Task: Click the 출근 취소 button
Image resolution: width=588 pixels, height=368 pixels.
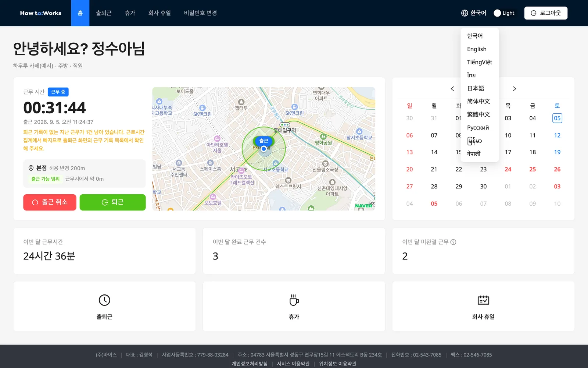Action: point(50,202)
